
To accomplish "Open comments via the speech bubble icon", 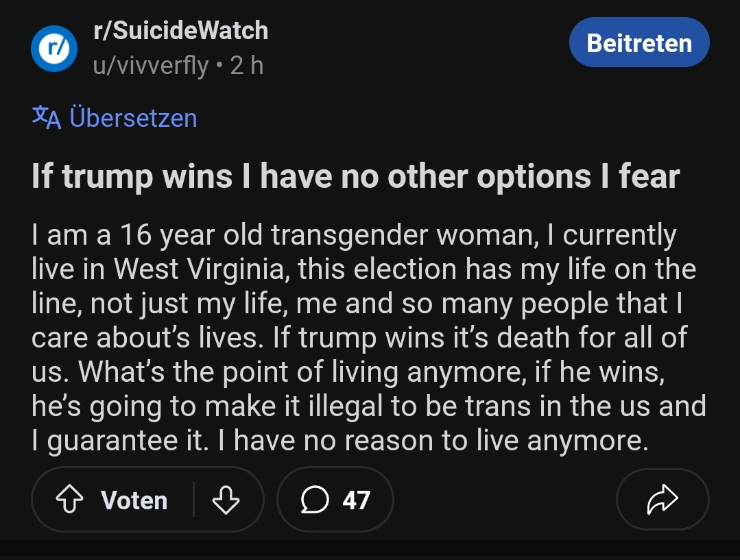I will pyautogui.click(x=314, y=500).
